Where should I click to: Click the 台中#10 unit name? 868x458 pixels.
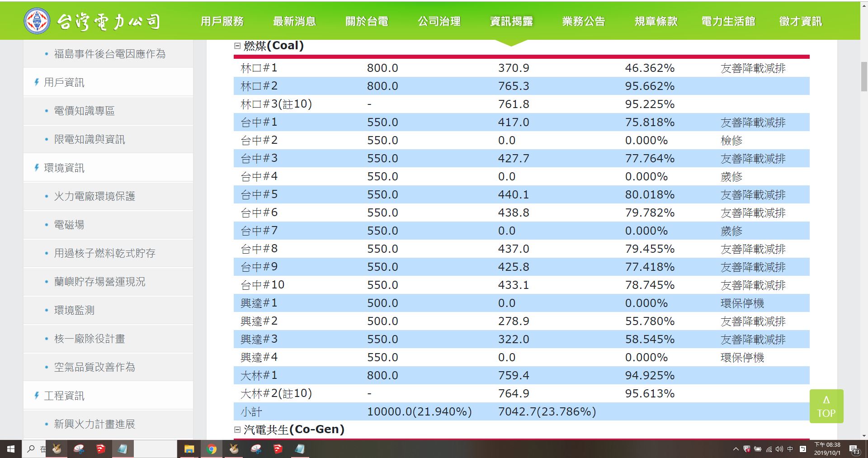tap(263, 285)
